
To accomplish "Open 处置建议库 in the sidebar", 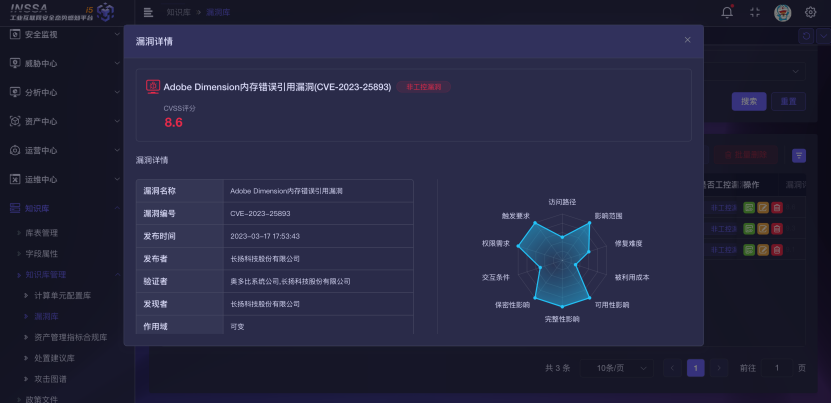I will click(x=54, y=358).
